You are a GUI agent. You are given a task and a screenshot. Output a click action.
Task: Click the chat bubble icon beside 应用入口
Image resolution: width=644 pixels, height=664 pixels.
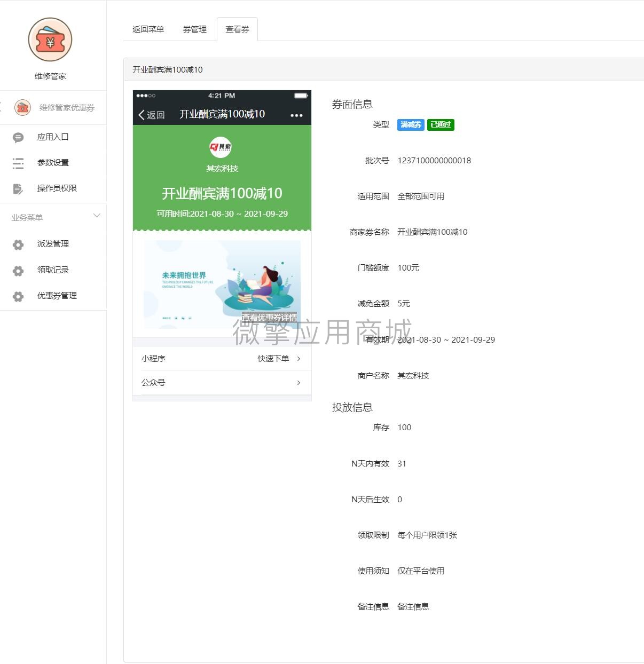(18, 138)
